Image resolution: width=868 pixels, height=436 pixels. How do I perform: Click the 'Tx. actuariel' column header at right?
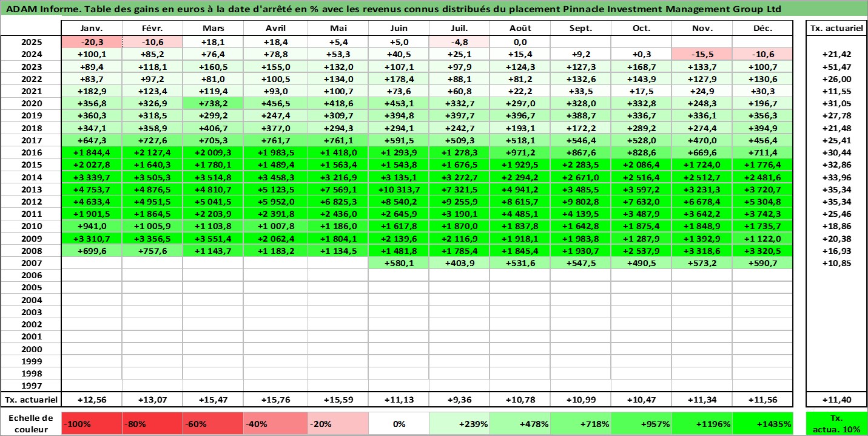click(x=836, y=29)
